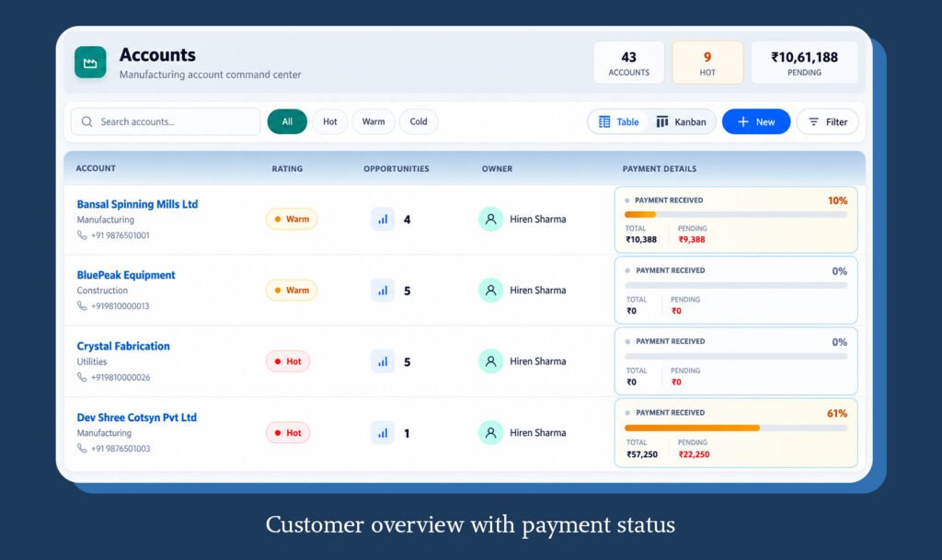The height and width of the screenshot is (560, 942).
Task: Filter accounts by Warm rating
Action: [373, 122]
